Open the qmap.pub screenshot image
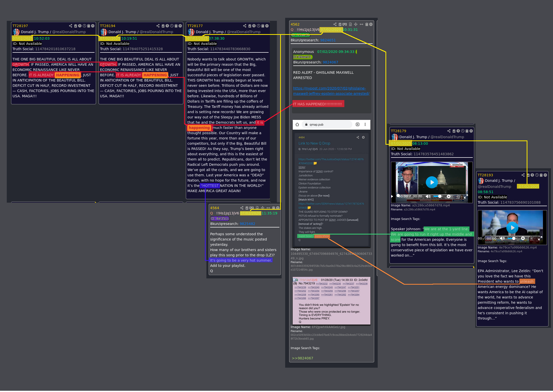 [x=331, y=183]
